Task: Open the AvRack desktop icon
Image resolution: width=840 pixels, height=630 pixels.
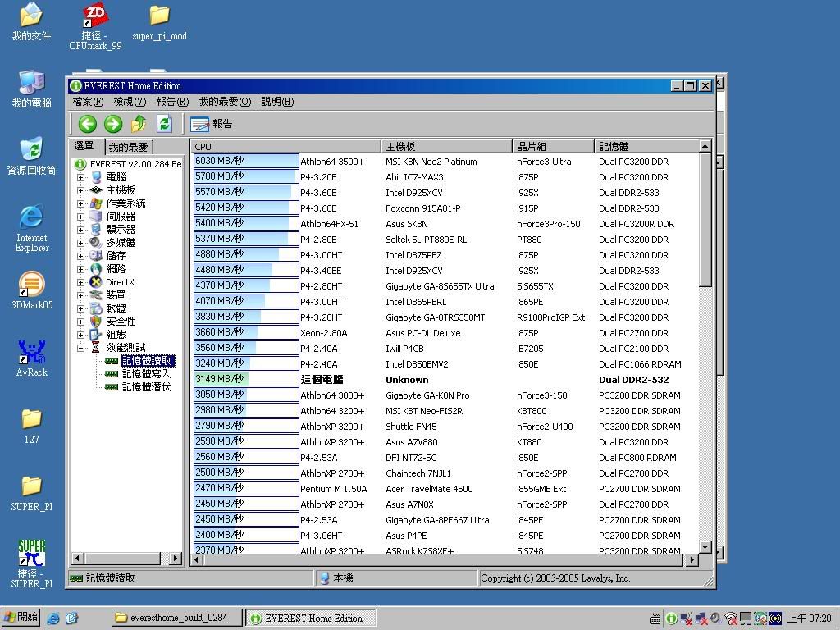Action: pyautogui.click(x=32, y=358)
